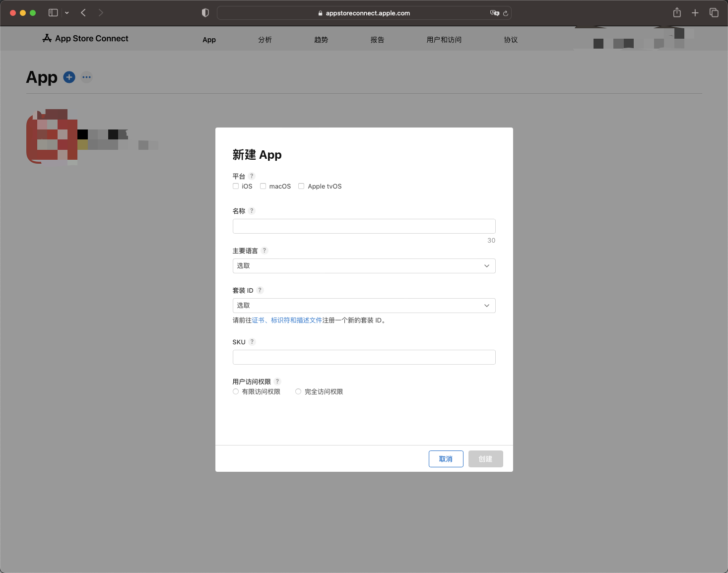Select the 有限访问权限 radio button

[x=236, y=392]
